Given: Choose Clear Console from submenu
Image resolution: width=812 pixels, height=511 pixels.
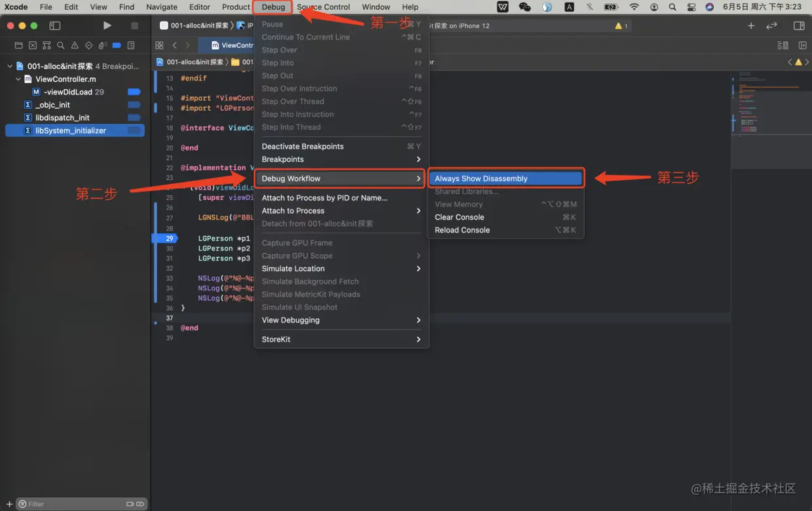Looking at the screenshot, I should [x=505, y=217].
